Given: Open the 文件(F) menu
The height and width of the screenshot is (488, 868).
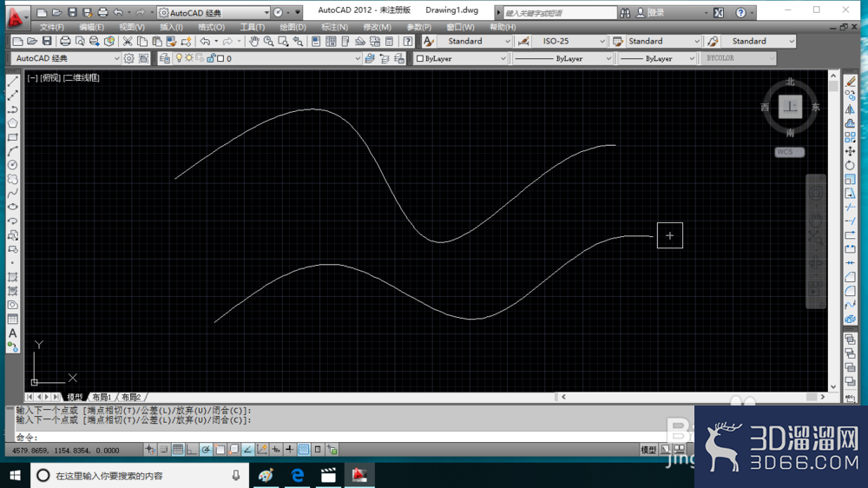Looking at the screenshot, I should (51, 27).
